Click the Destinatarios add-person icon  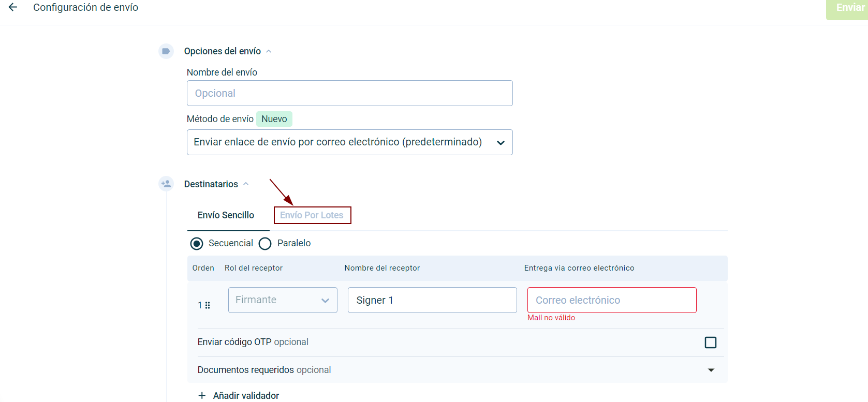(x=166, y=184)
